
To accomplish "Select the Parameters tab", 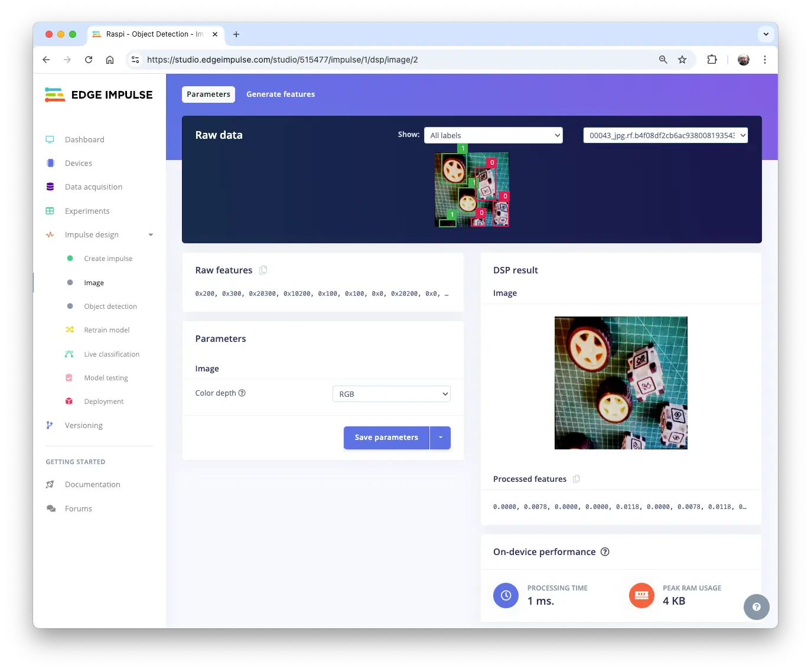I will click(209, 94).
